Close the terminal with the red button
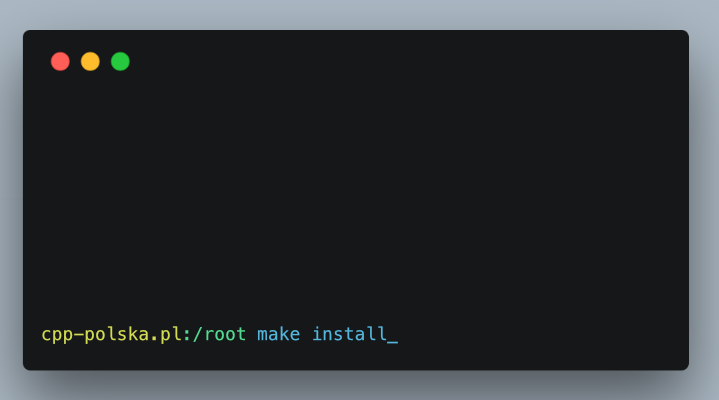The image size is (719, 400). coord(60,61)
